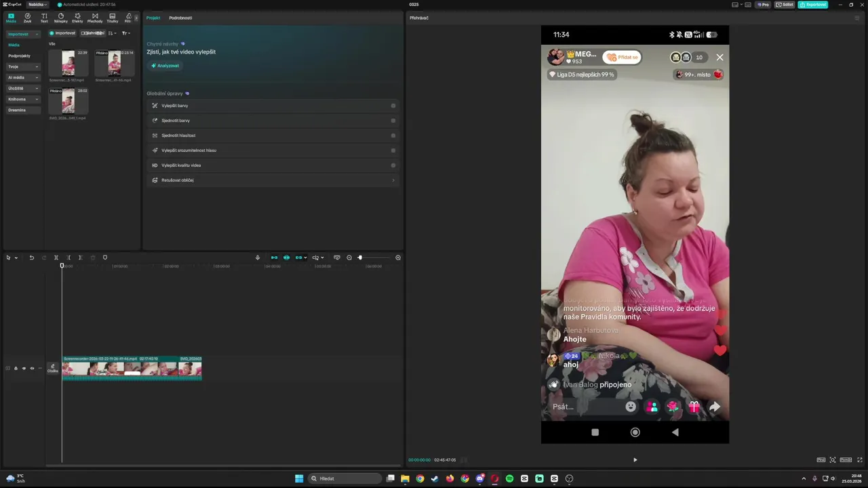868x488 pixels.
Task: Expand the Importovat sidebar section
Action: [23, 34]
